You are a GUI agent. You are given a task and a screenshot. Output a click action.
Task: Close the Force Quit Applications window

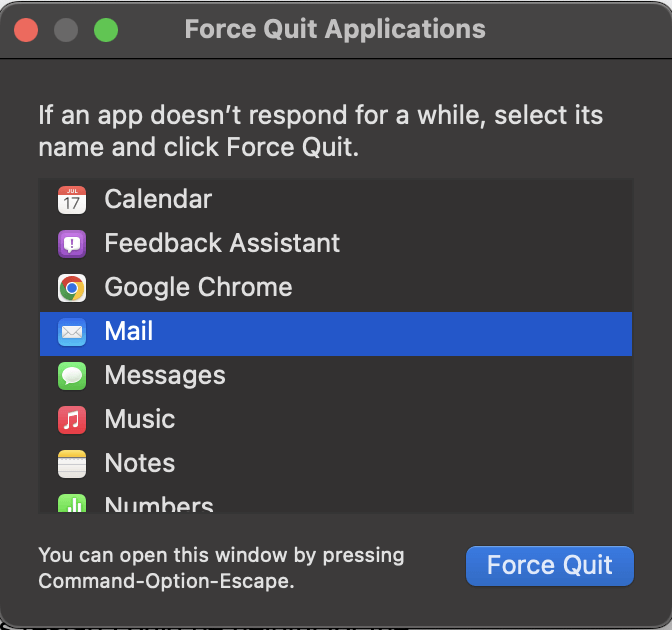pyautogui.click(x=26, y=30)
